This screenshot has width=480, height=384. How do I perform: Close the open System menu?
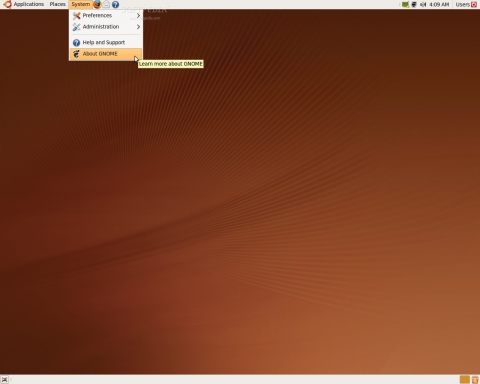pos(80,4)
